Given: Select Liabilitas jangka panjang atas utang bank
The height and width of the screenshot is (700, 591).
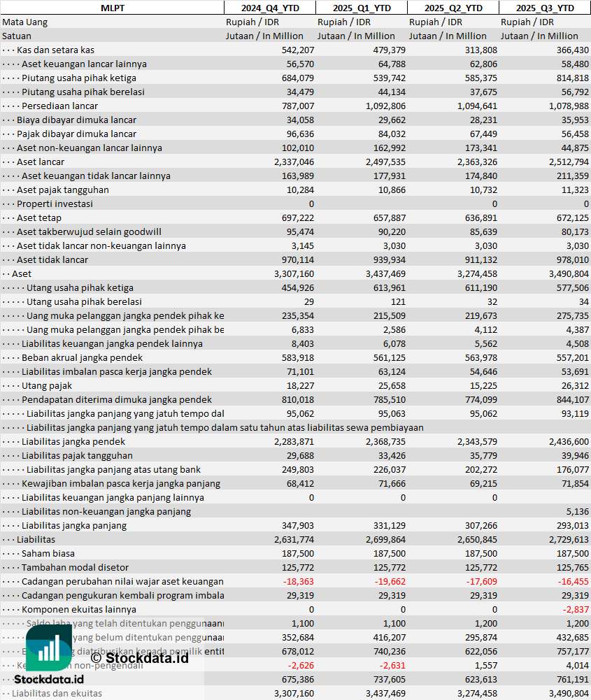Looking at the screenshot, I should coord(114,470).
